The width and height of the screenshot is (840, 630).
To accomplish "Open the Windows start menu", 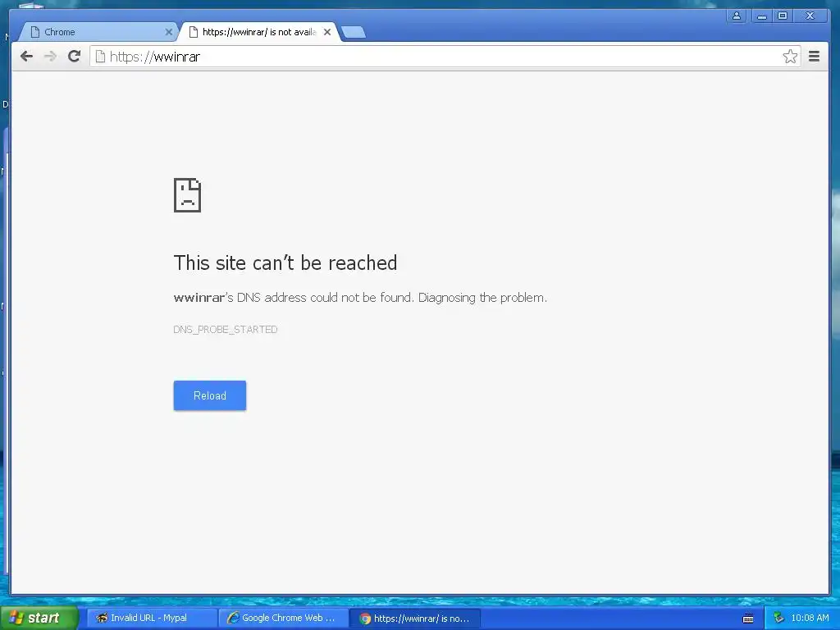I will coord(39,618).
